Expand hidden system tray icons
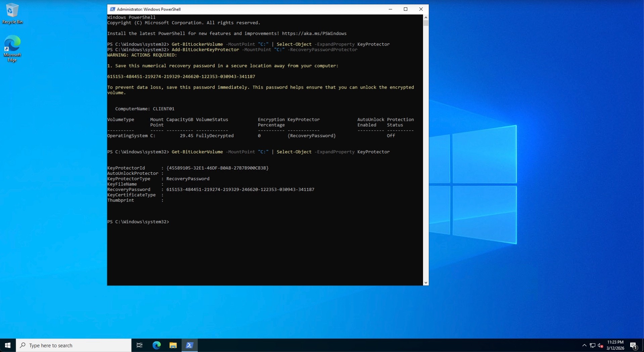The height and width of the screenshot is (352, 644). (x=584, y=345)
